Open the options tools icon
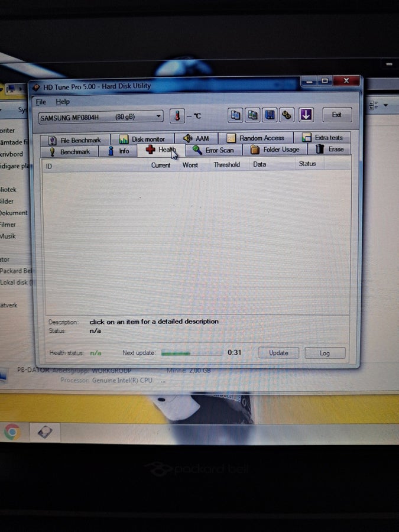Viewport: 399px width, 532px height. pyautogui.click(x=287, y=115)
